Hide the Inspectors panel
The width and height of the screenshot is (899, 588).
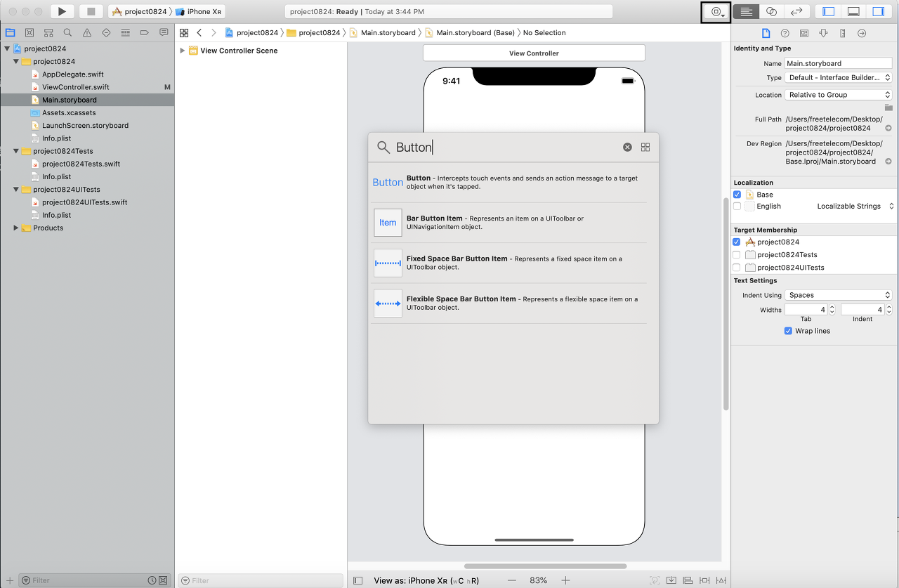[x=878, y=12]
